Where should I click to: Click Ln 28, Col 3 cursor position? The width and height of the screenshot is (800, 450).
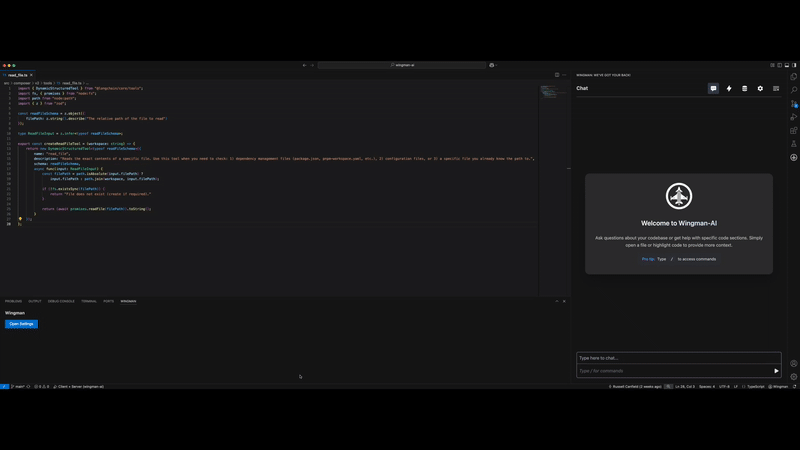[685, 386]
